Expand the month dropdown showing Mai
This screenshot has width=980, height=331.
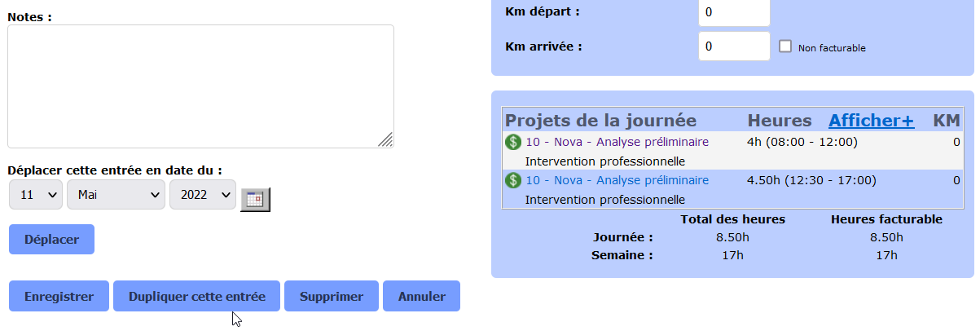pos(116,195)
